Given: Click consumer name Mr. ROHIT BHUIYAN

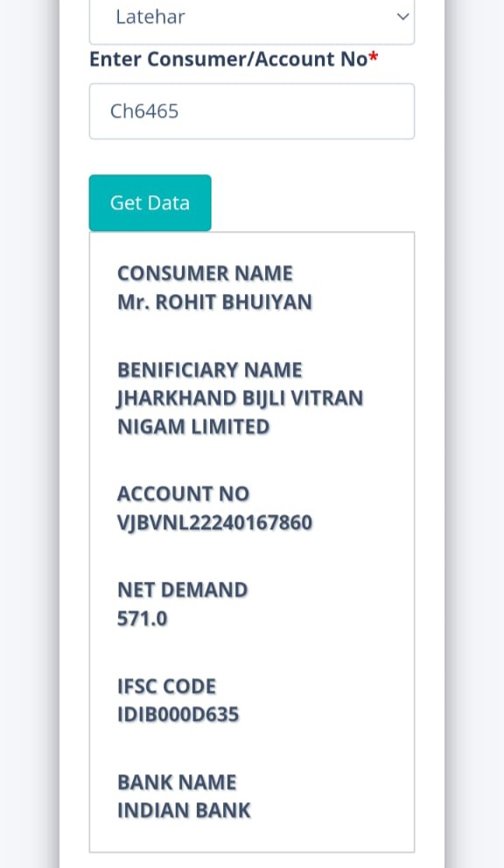Looking at the screenshot, I should 215,302.
